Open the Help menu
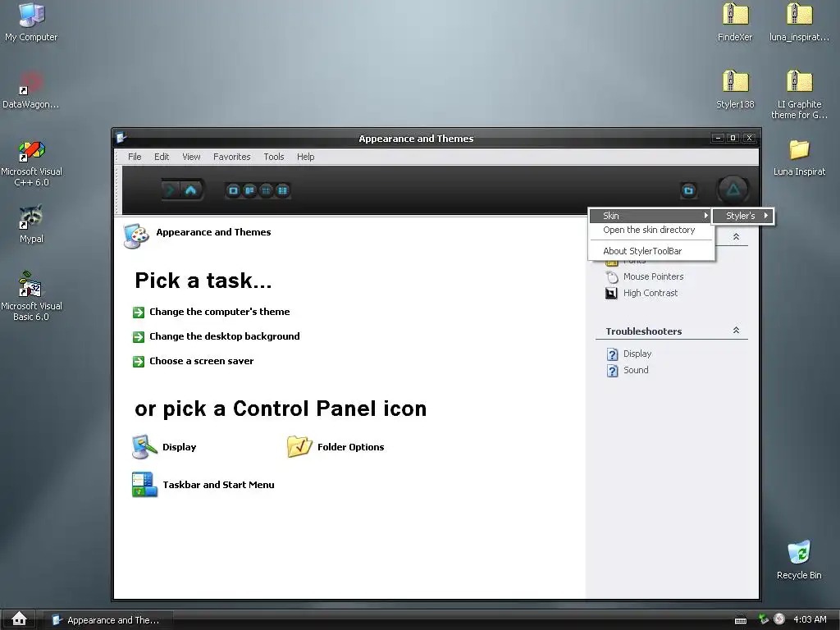Screen dimensions: 840x630 [x=305, y=157]
